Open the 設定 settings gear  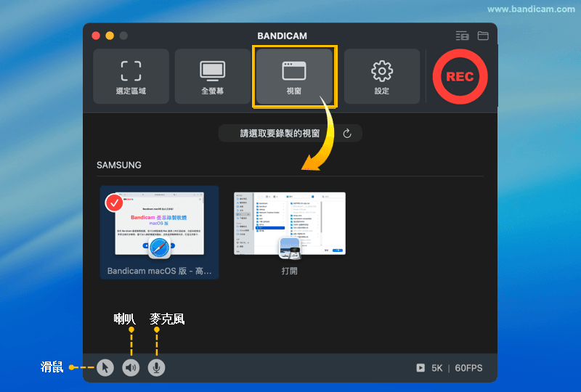382,76
